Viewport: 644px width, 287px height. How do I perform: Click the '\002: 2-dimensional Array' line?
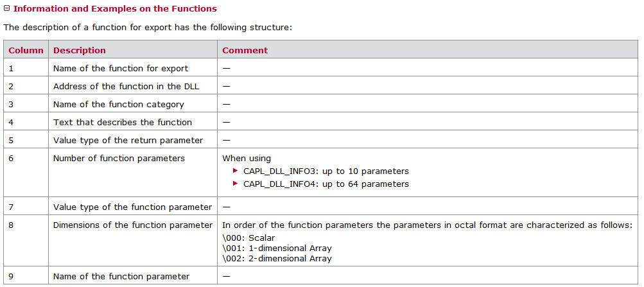click(x=277, y=258)
